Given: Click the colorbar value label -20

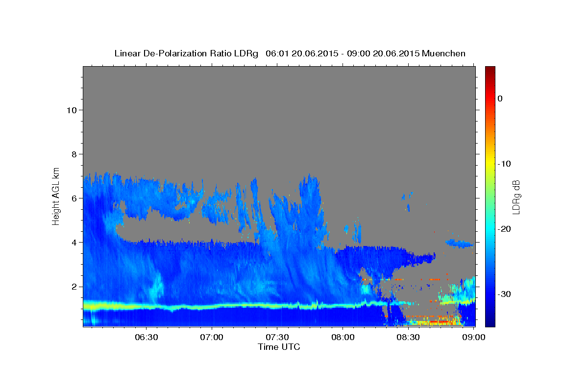Looking at the screenshot, I should click(x=504, y=229).
